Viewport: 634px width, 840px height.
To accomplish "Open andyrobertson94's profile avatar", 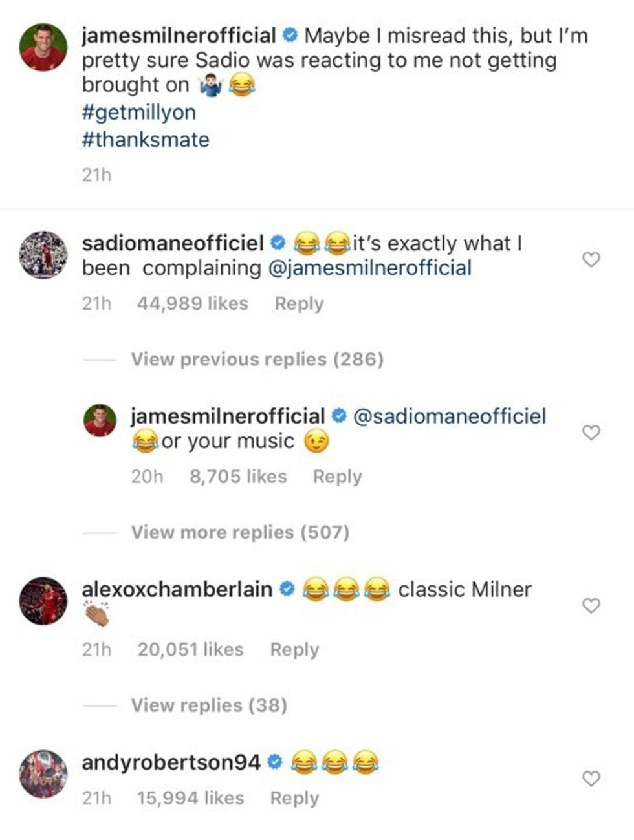I will coord(43,774).
